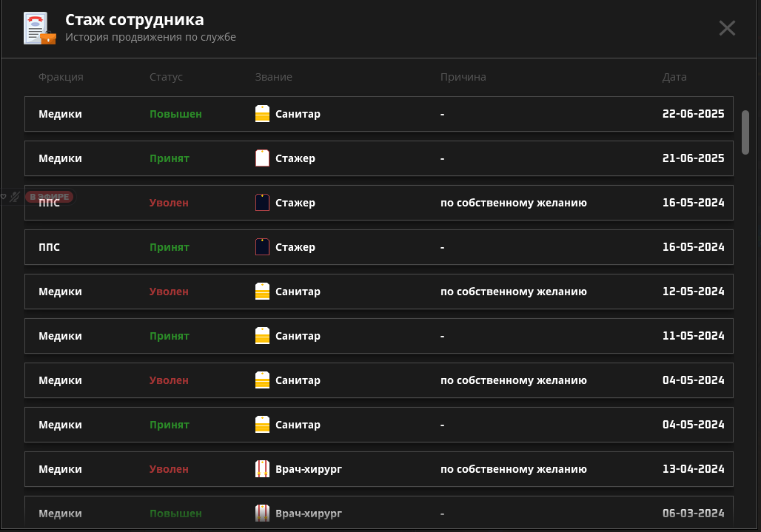
Task: Select Уволен status in 13-04-2024 row
Action: [169, 469]
